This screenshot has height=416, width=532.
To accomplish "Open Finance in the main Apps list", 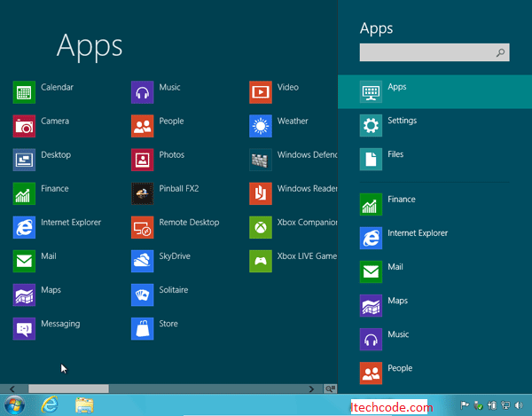I will pyautogui.click(x=24, y=193).
